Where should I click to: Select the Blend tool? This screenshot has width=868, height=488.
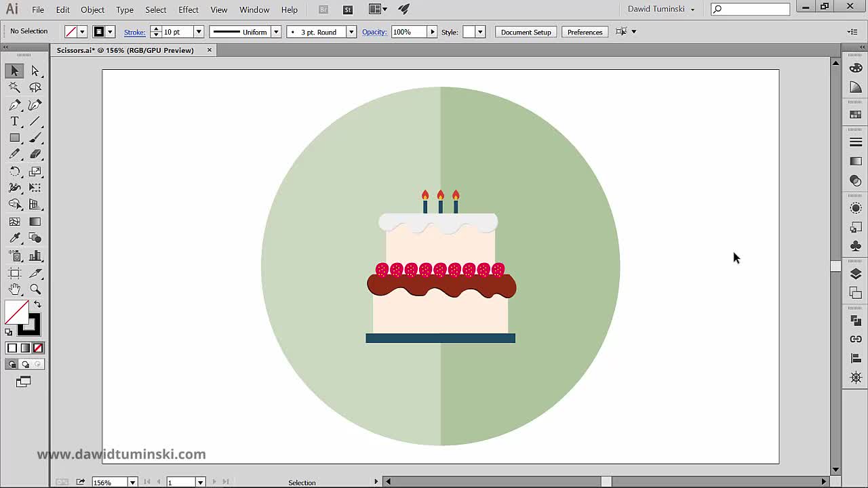[x=35, y=239]
